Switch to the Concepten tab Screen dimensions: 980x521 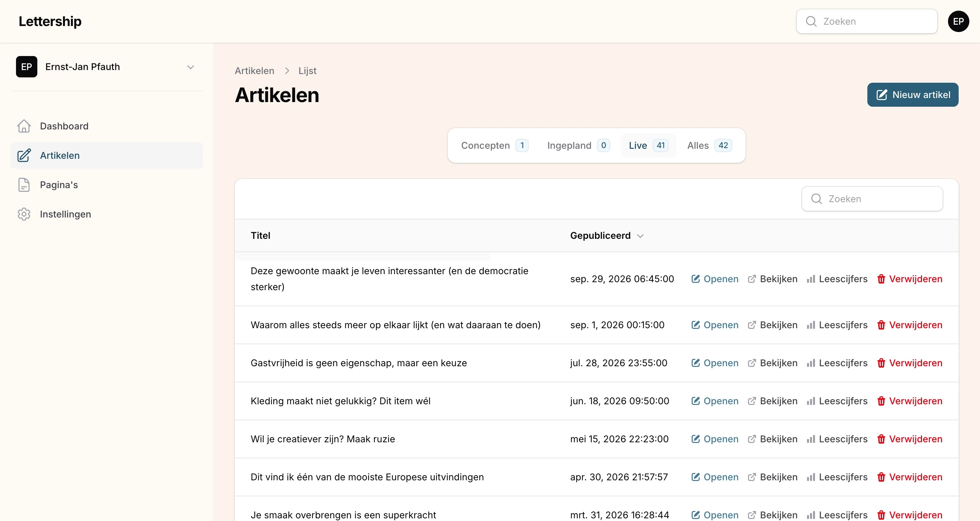tap(495, 145)
